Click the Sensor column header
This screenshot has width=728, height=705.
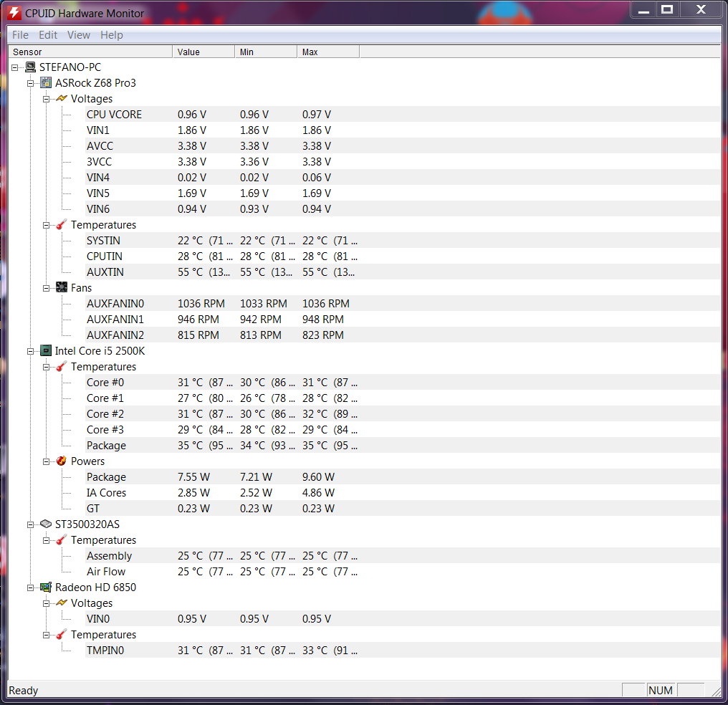point(90,52)
